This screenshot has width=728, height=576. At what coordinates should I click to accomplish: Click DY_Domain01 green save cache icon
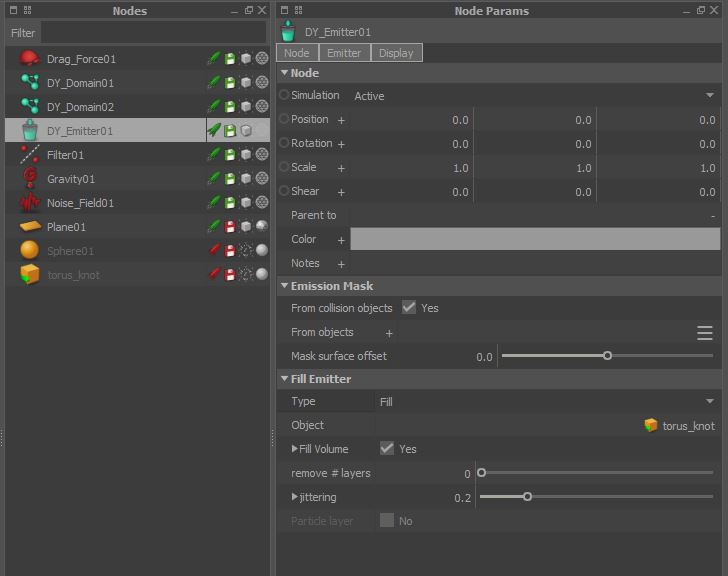pyautogui.click(x=230, y=83)
